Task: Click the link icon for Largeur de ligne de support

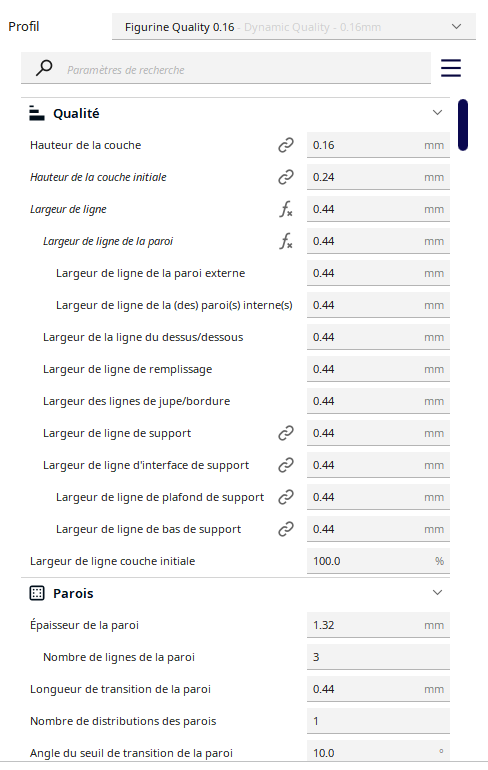Action: point(286,433)
